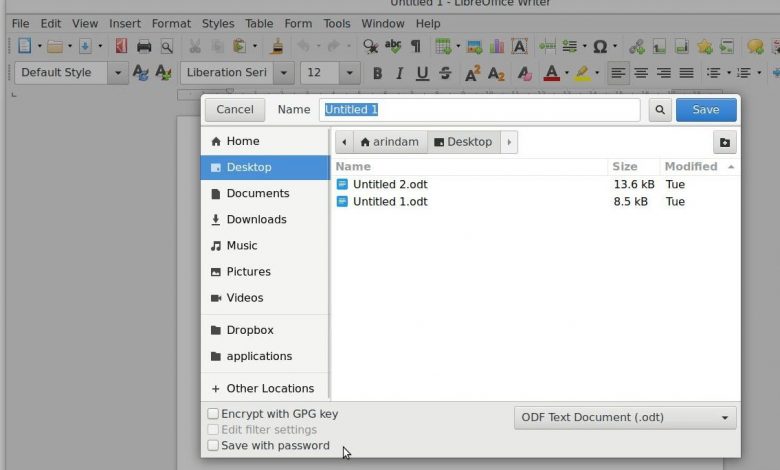Open Find & Replace icon
The width and height of the screenshot is (780, 470).
tap(370, 46)
